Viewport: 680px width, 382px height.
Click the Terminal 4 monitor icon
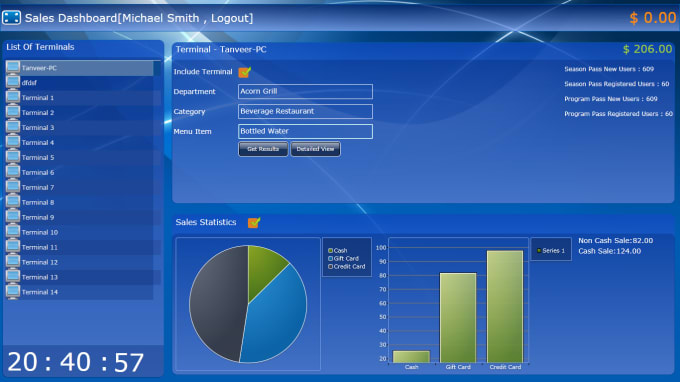click(x=13, y=142)
